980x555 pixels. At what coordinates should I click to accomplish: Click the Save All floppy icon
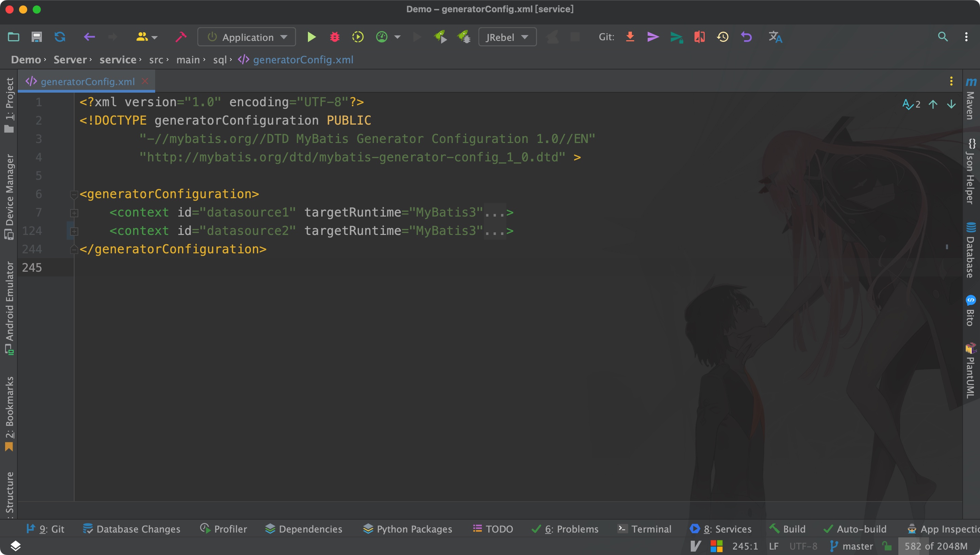tap(36, 37)
